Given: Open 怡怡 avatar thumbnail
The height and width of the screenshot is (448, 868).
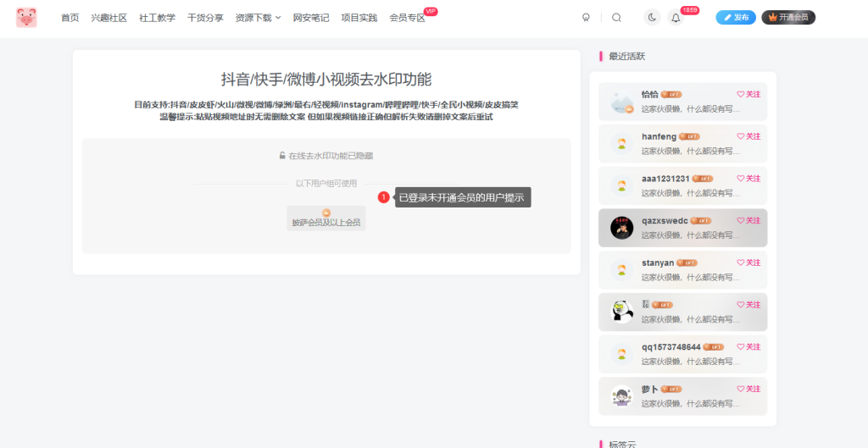Looking at the screenshot, I should point(621,102).
